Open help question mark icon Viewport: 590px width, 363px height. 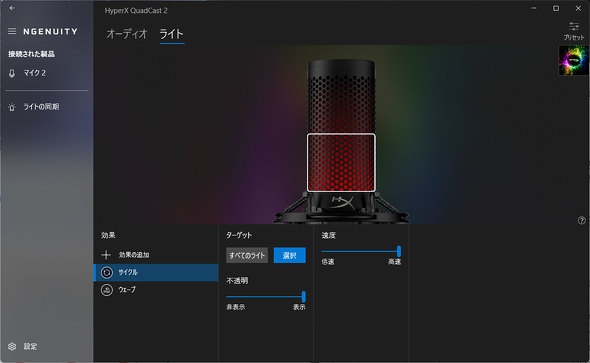tap(582, 220)
